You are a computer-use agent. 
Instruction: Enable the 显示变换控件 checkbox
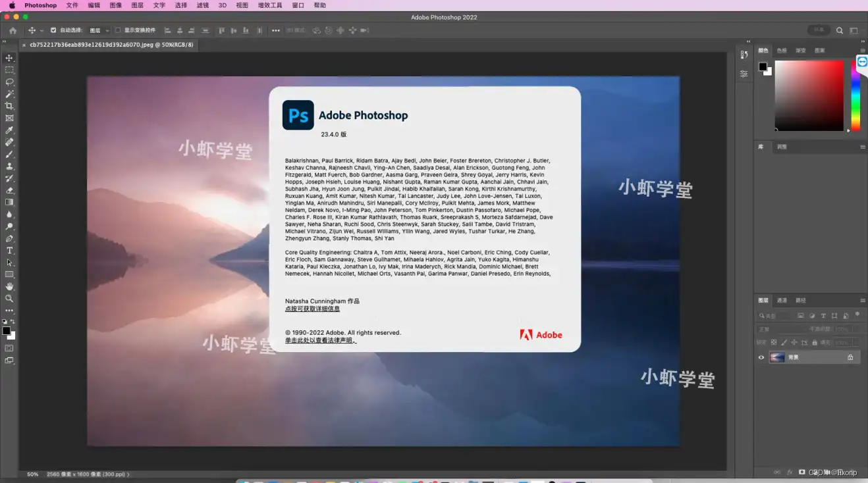pos(118,30)
